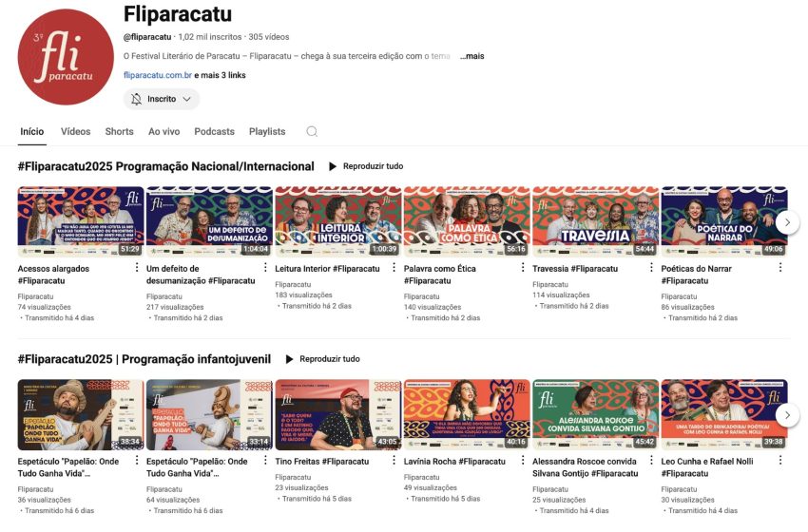Open the Tino Freitas video thumbnail
Image resolution: width=808 pixels, height=532 pixels.
(x=338, y=414)
